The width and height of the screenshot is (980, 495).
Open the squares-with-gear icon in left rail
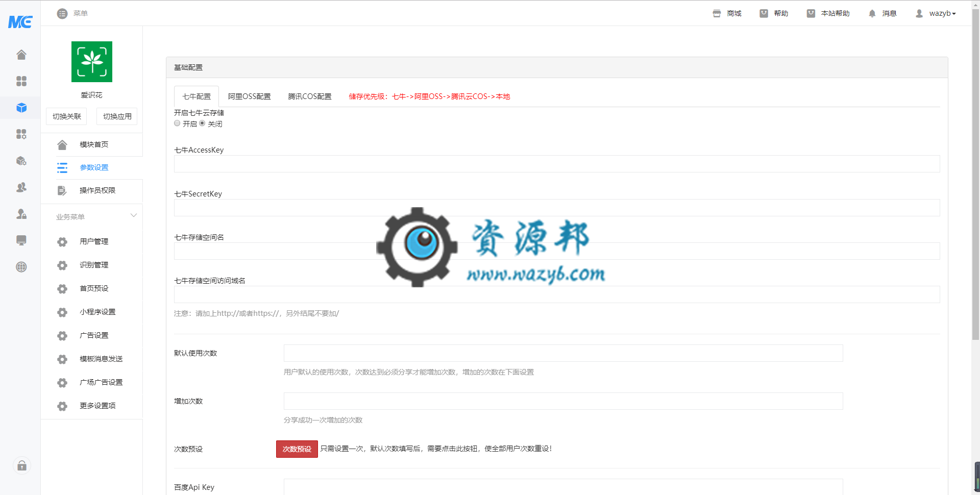point(21,134)
